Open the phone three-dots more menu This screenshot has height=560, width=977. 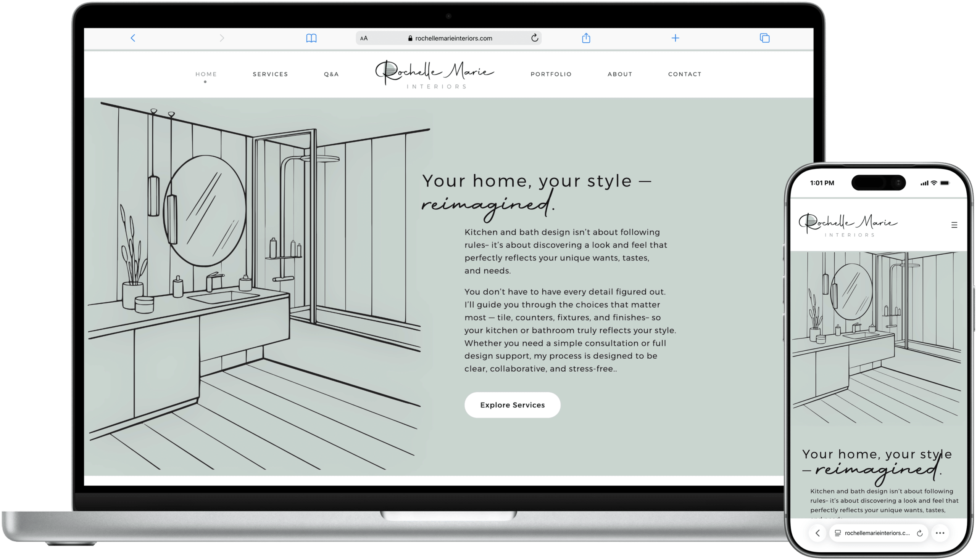click(940, 533)
